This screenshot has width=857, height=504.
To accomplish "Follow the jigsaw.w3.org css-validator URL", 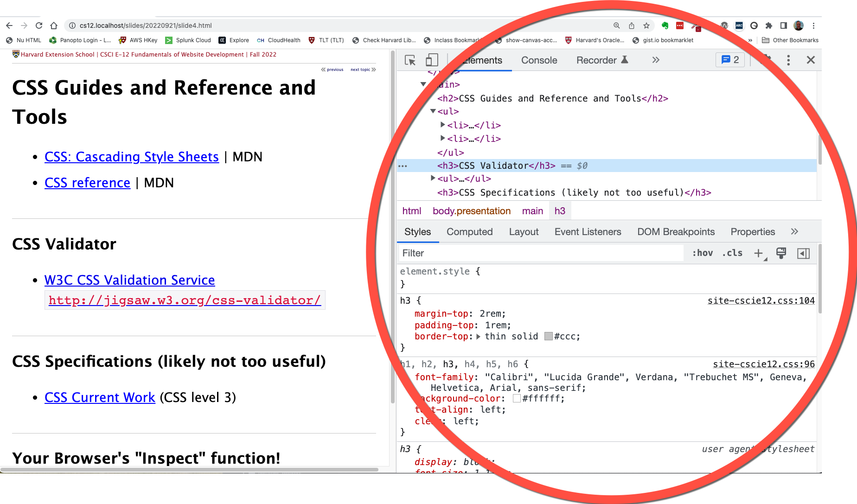I will pyautogui.click(x=185, y=300).
